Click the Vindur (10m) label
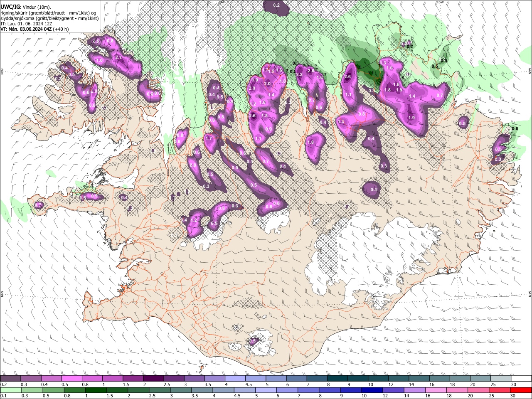This screenshot has height=399, width=532. click(37, 7)
